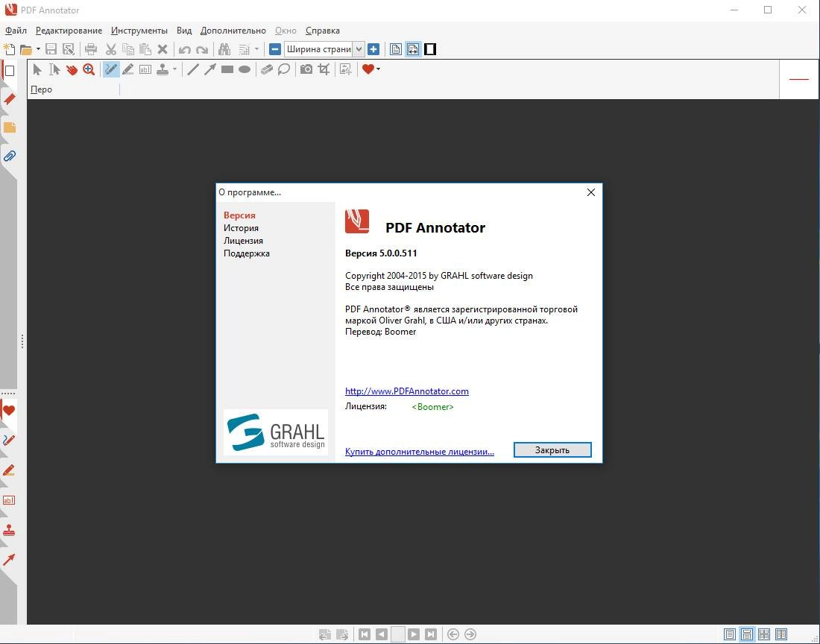Click the zoom in plus button
Viewport: 820px width, 644px height.
[x=373, y=49]
